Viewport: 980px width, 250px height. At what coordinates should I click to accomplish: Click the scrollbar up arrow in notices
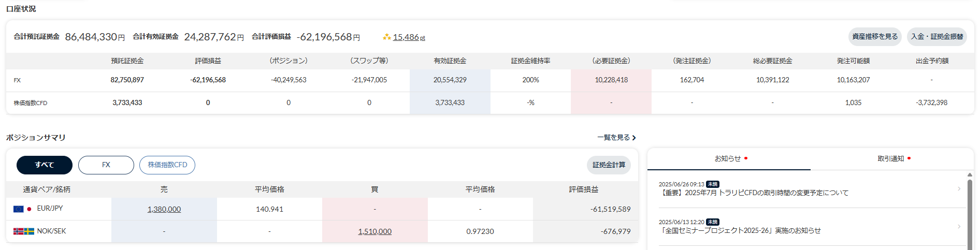970,175
